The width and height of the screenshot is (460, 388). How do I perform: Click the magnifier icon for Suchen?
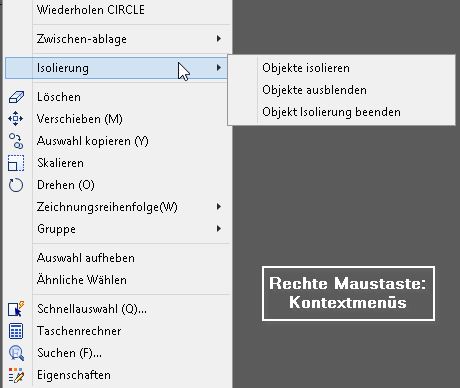pyautogui.click(x=16, y=353)
